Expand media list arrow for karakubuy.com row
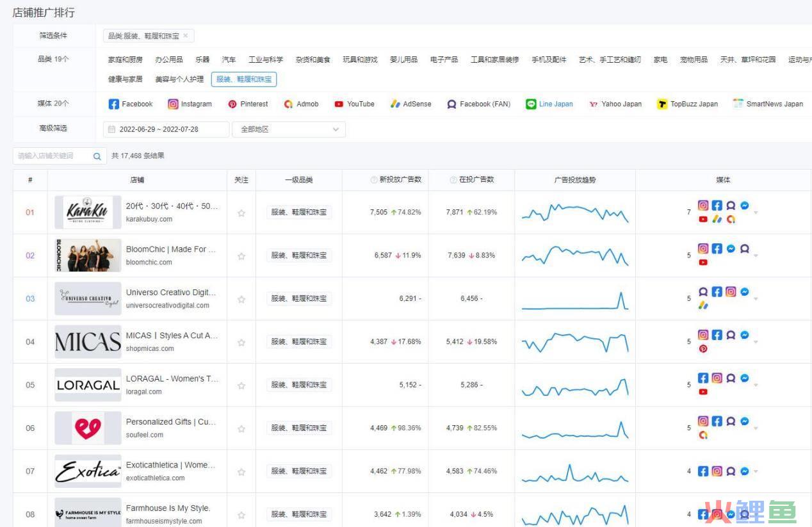 point(756,213)
